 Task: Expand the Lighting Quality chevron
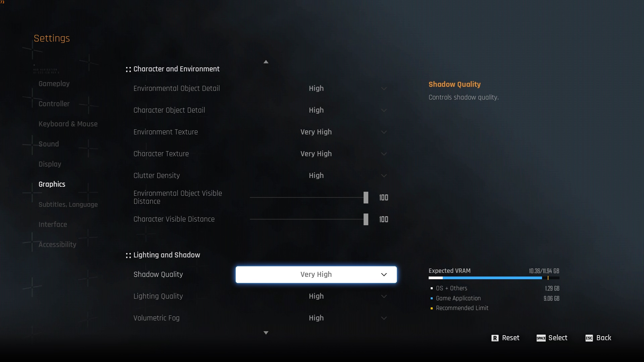(x=384, y=296)
